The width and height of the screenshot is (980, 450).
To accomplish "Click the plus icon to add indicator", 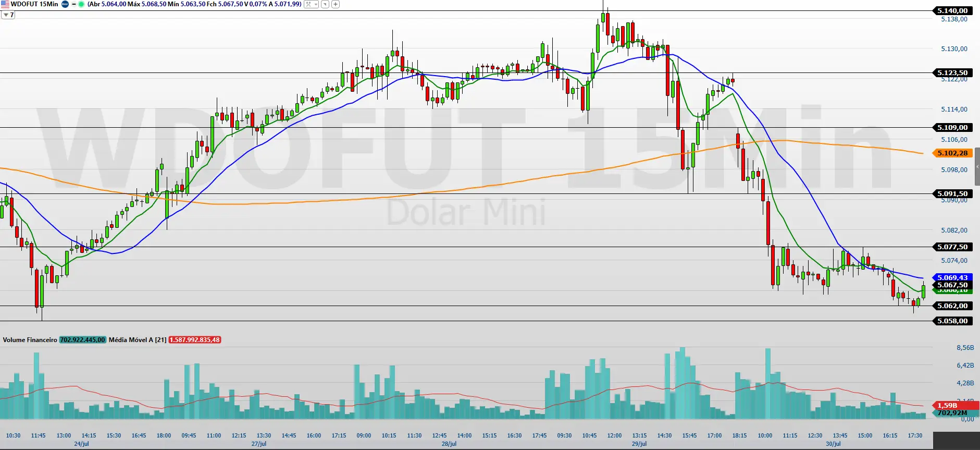I will (336, 4).
